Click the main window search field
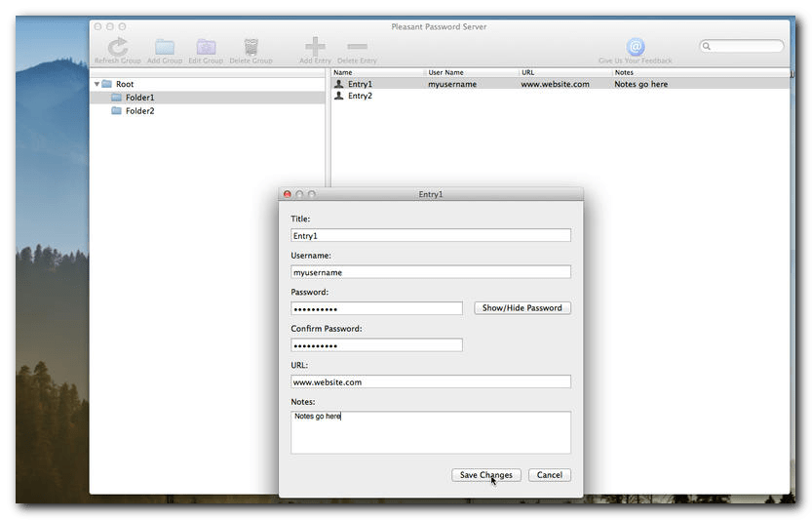Image resolution: width=812 pixels, height=520 pixels. tap(742, 46)
